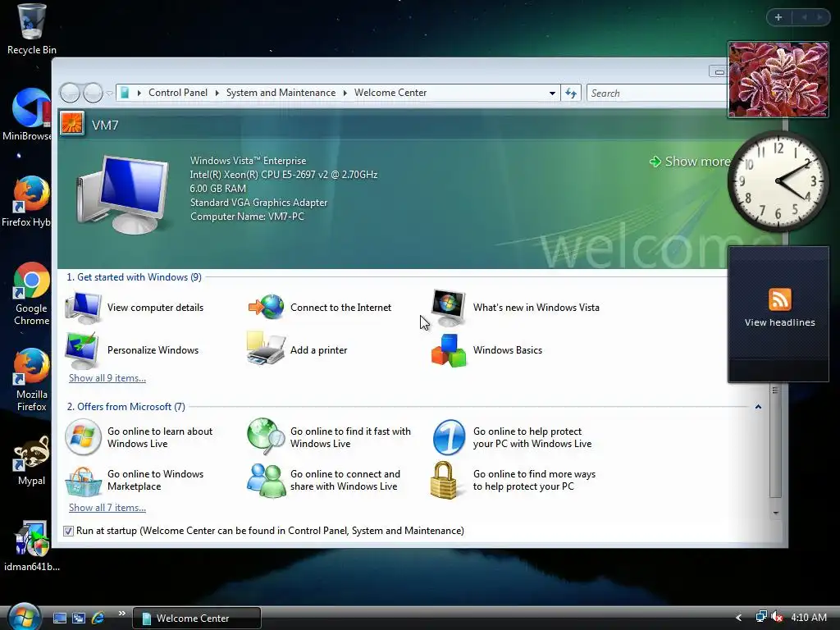This screenshot has height=630, width=840.
Task: Show hidden system tray icons
Action: point(739,618)
